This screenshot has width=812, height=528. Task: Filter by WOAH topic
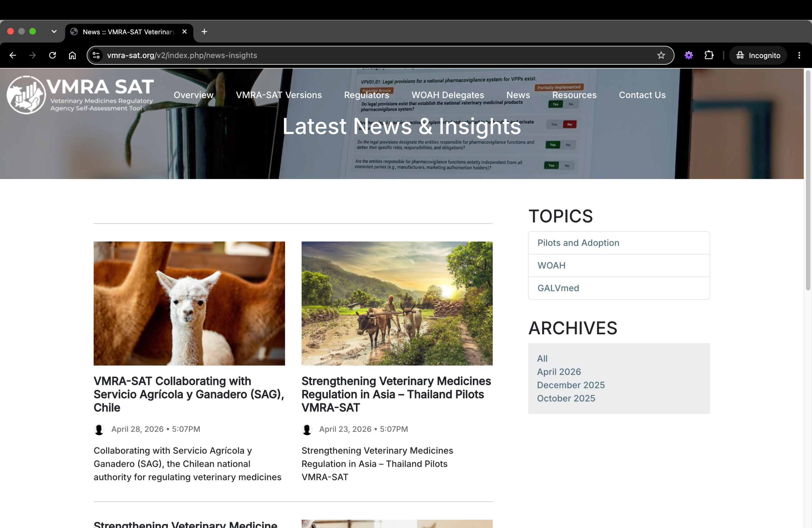(619, 265)
